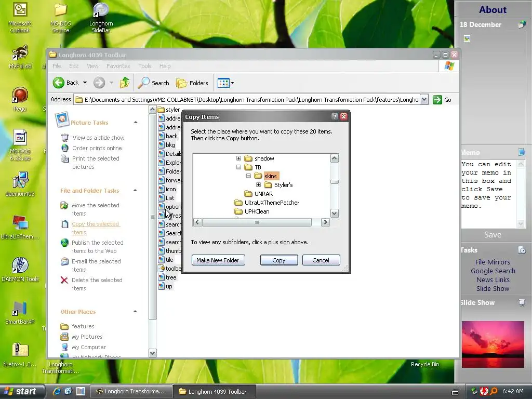Click folder tree scroll right arrow

[325, 222]
